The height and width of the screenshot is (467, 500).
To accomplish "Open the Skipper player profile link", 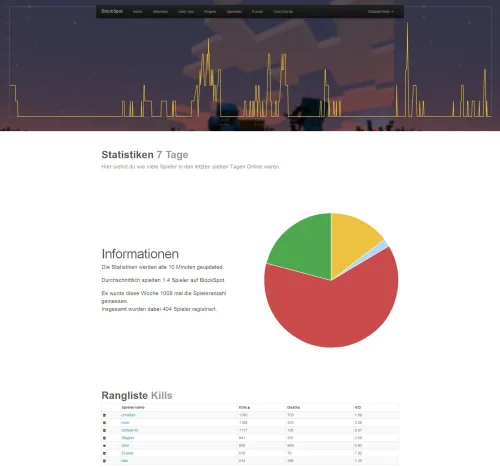I will [x=128, y=438].
